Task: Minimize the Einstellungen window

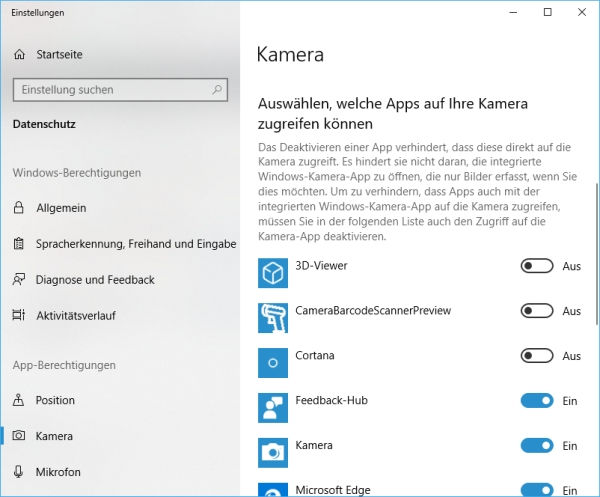Action: (x=513, y=12)
